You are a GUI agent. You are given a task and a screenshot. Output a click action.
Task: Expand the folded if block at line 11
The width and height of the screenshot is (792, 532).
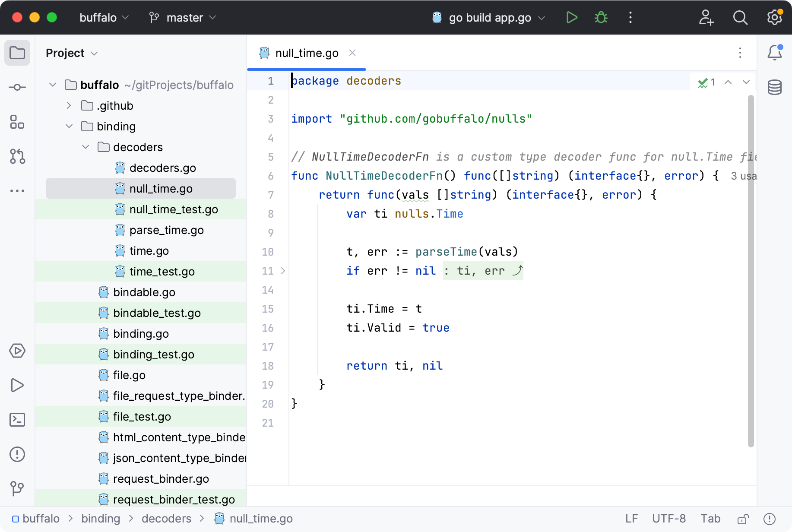(x=283, y=271)
